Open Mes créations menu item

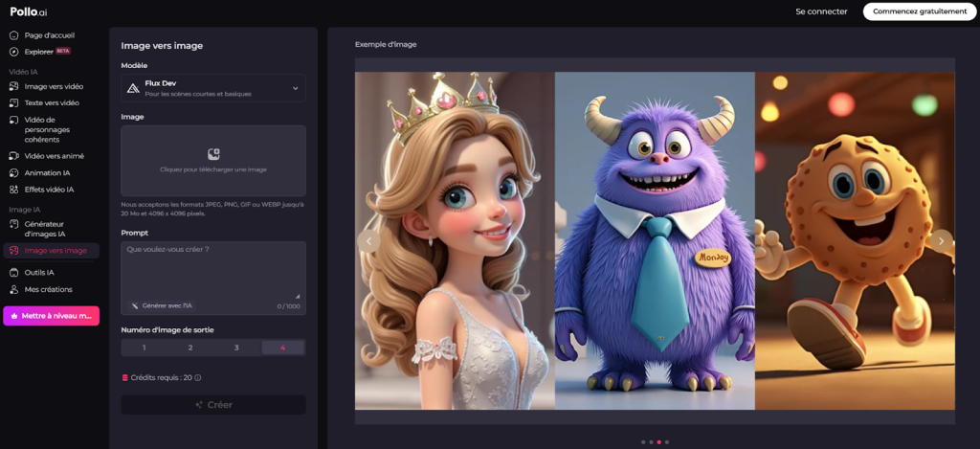click(x=48, y=289)
